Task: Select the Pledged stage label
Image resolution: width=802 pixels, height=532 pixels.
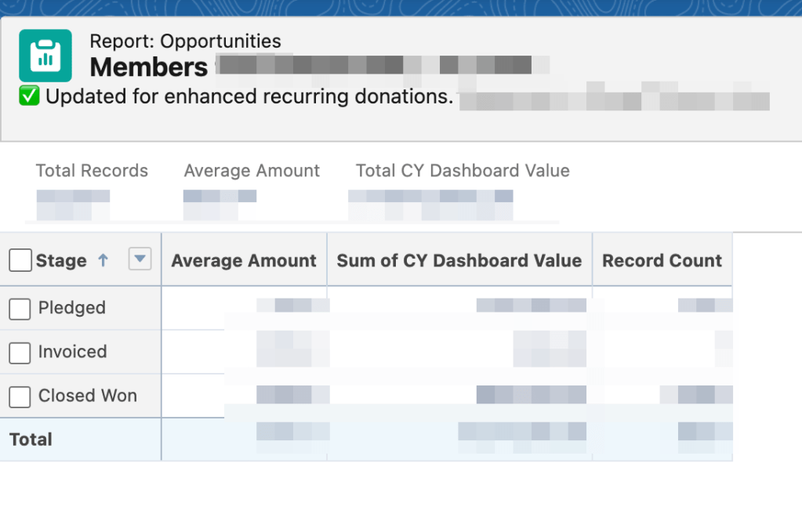Action: click(x=72, y=308)
